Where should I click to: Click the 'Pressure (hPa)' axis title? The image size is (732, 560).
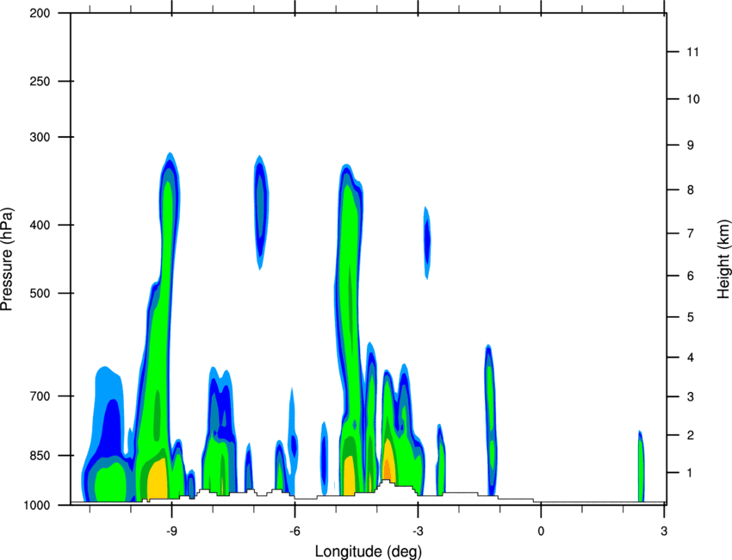[x=7, y=259]
